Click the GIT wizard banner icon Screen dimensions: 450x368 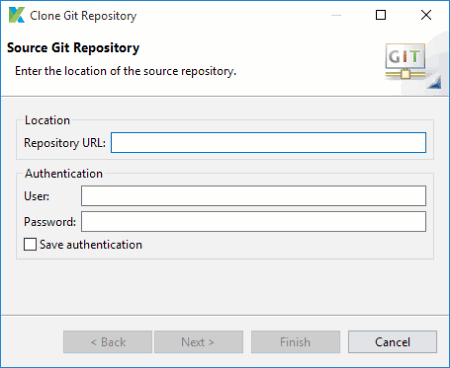405,62
